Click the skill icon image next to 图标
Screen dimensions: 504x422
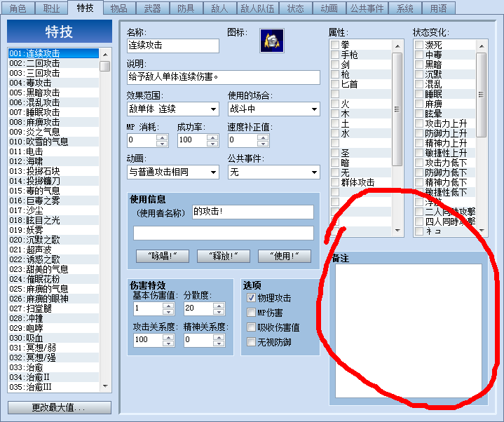tap(272, 41)
